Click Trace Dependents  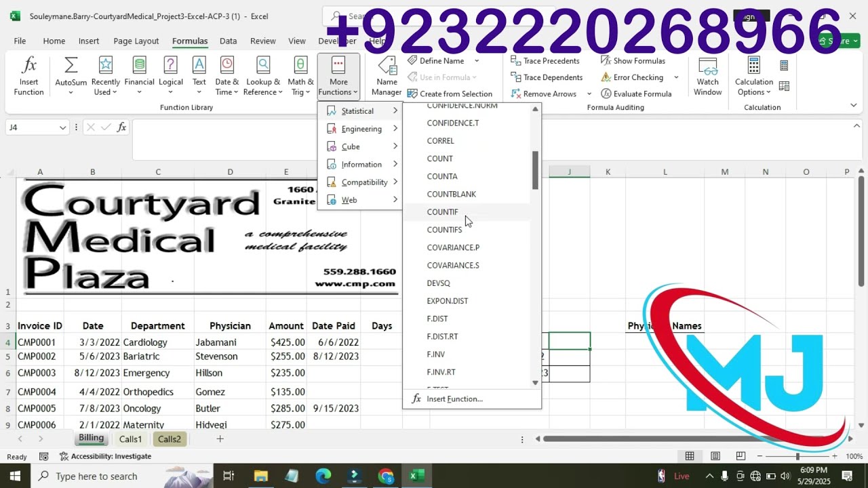[547, 77]
